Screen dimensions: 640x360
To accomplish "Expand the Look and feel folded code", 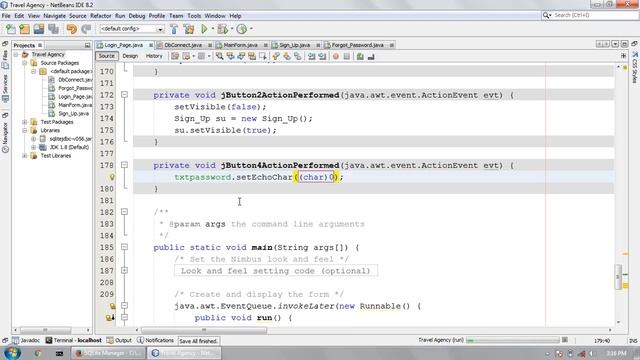I will 124,270.
